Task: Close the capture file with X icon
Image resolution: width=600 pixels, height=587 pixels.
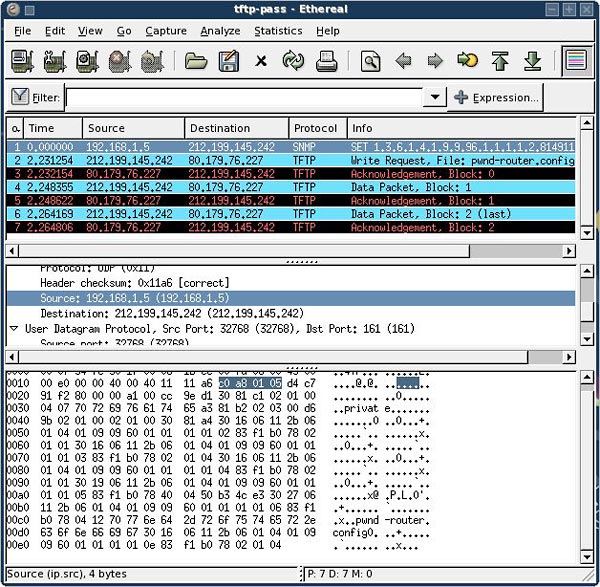Action: pos(261,62)
